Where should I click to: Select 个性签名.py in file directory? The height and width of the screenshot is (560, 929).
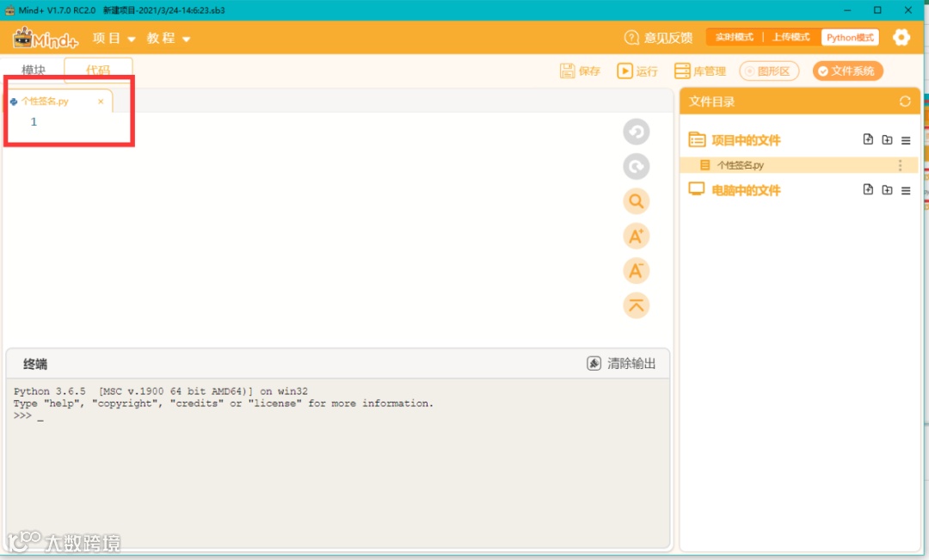[798, 165]
